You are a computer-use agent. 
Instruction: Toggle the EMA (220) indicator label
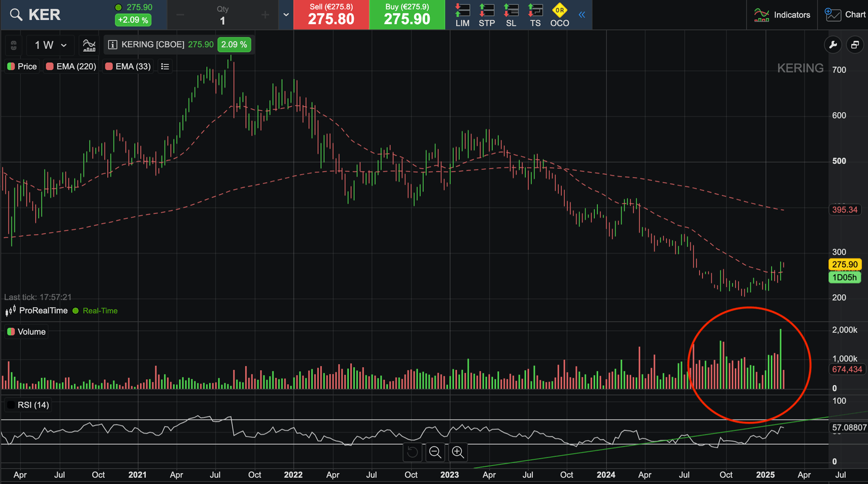coord(71,66)
